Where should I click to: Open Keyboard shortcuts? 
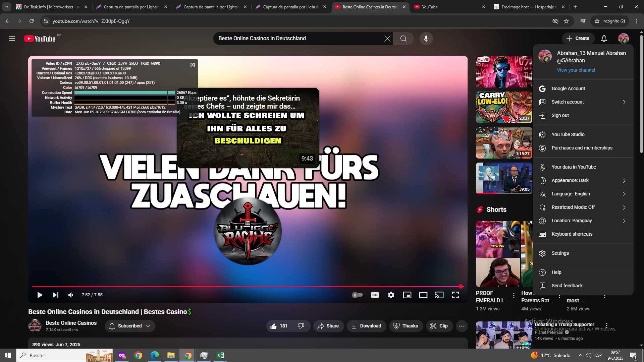pyautogui.click(x=583, y=234)
